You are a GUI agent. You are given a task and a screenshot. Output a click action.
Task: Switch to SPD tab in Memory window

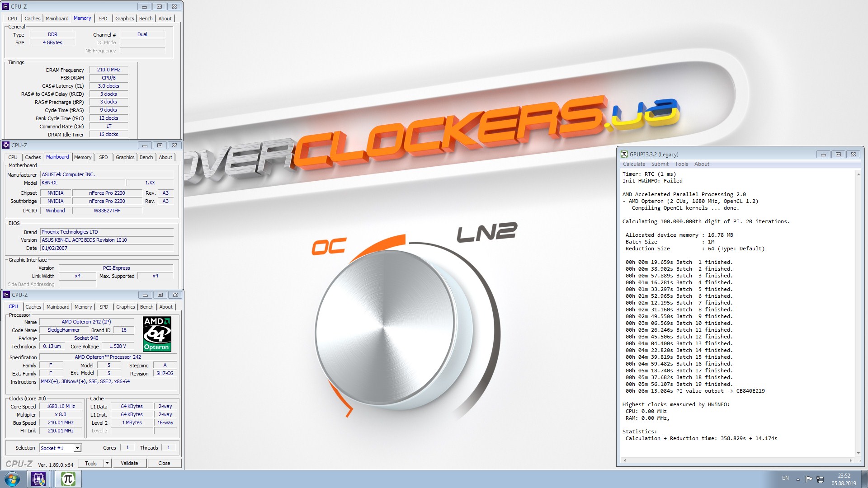[x=103, y=19]
